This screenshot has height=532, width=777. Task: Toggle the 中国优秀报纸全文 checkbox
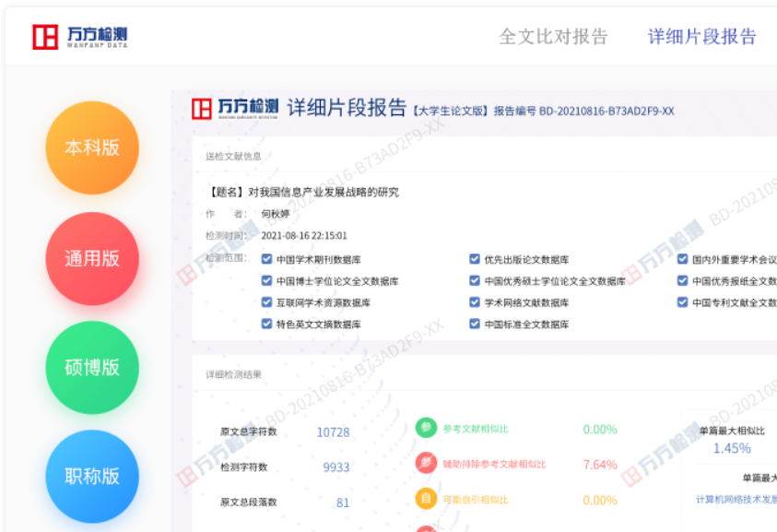coord(682,280)
